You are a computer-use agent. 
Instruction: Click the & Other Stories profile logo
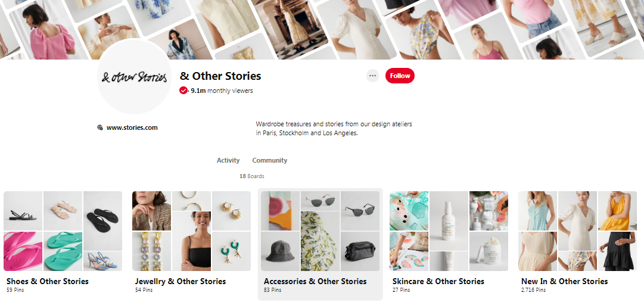click(134, 77)
